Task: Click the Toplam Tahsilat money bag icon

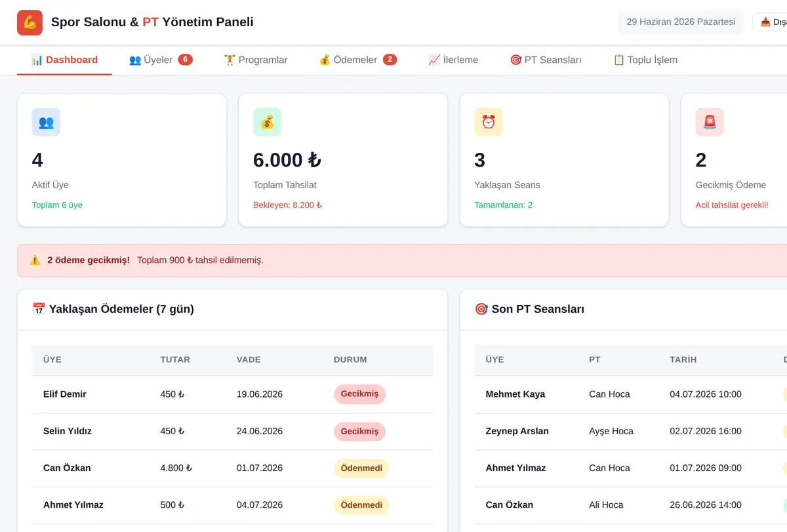Action: click(267, 122)
